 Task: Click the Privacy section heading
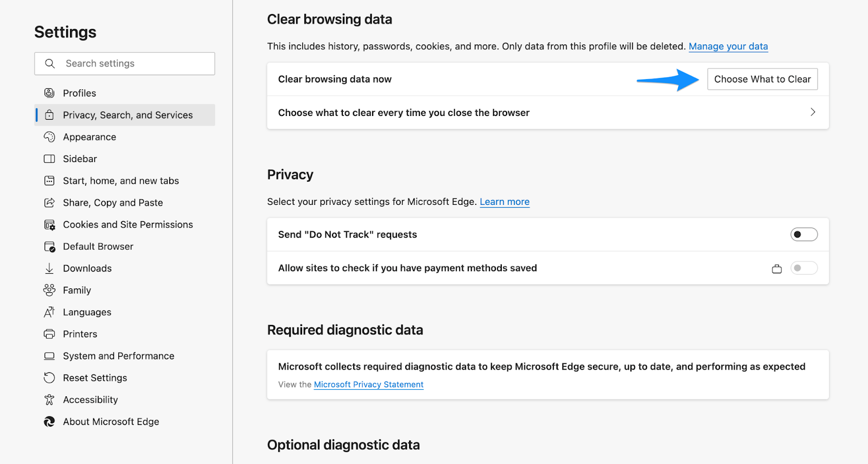(290, 175)
